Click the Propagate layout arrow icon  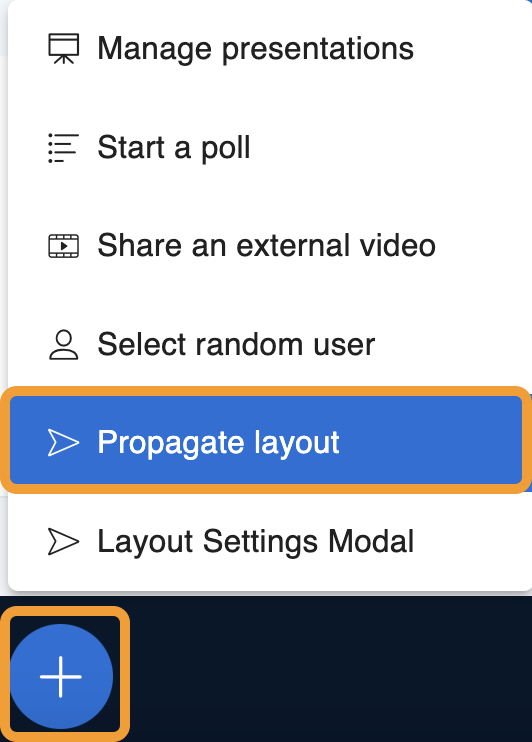coord(64,443)
